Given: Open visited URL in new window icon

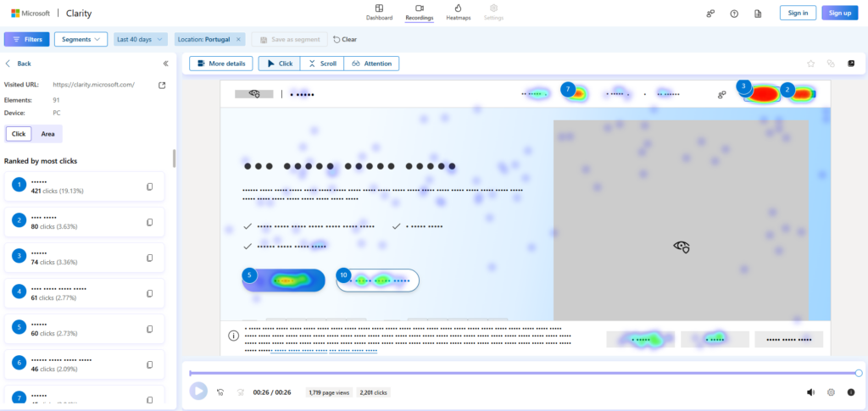Looking at the screenshot, I should pyautogui.click(x=162, y=85).
